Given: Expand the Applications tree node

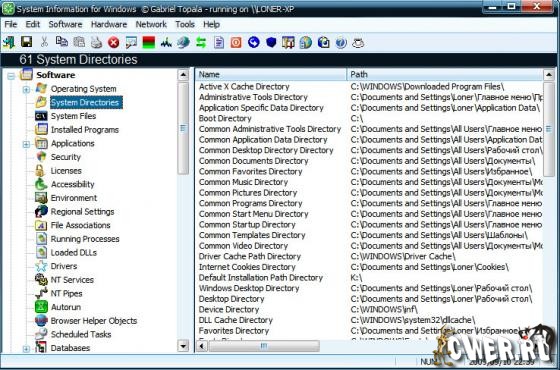Looking at the screenshot, I should coord(26,144).
